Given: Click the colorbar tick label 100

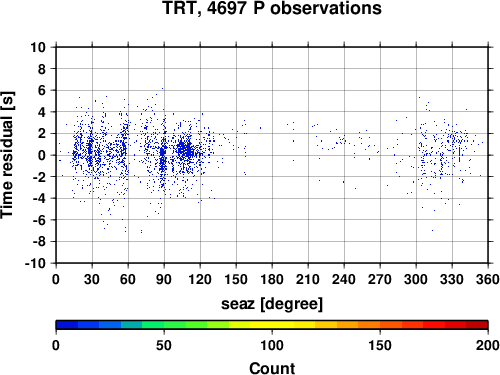Looking at the screenshot, I should click(x=272, y=345).
